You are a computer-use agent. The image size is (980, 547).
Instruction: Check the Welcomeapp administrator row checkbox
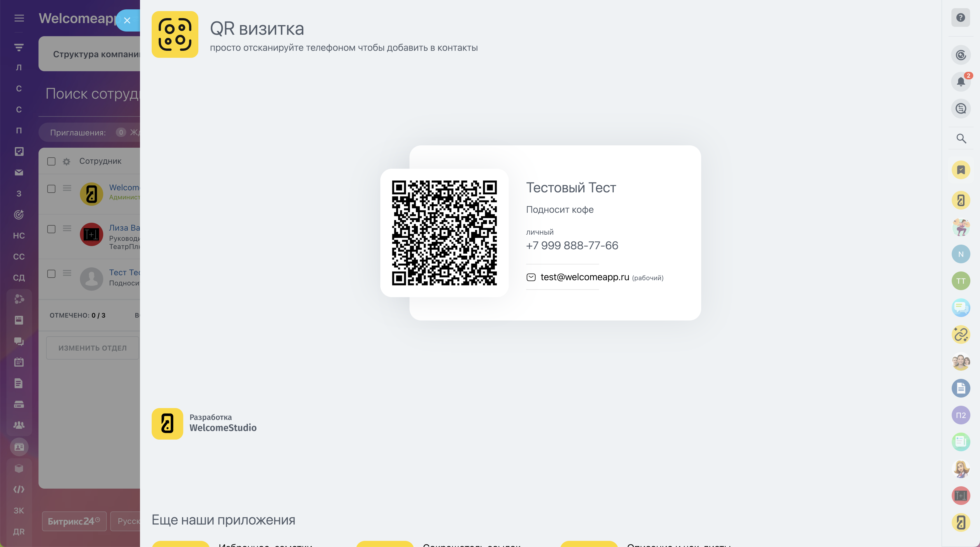(51, 189)
